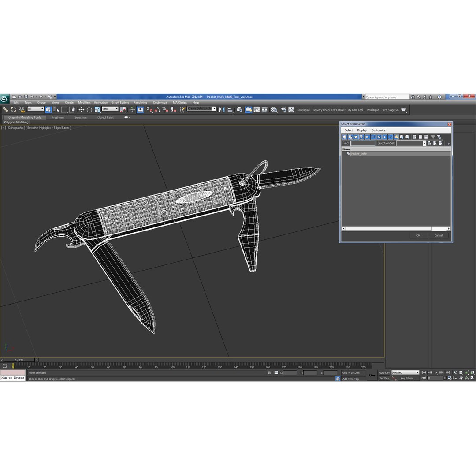476x476 pixels.
Task: Click Pan View hand icon
Action: tap(461, 378)
